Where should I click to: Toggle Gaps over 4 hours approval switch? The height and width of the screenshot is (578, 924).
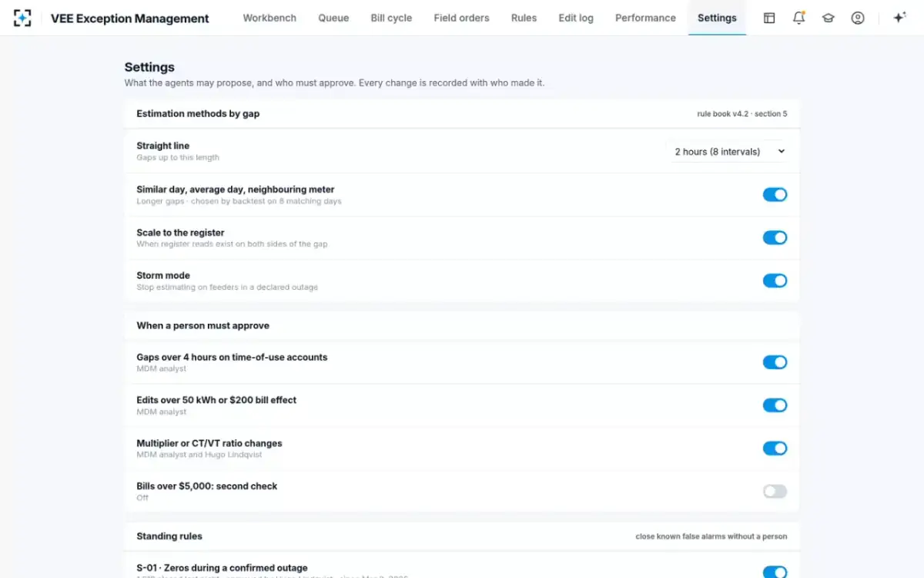coord(775,362)
